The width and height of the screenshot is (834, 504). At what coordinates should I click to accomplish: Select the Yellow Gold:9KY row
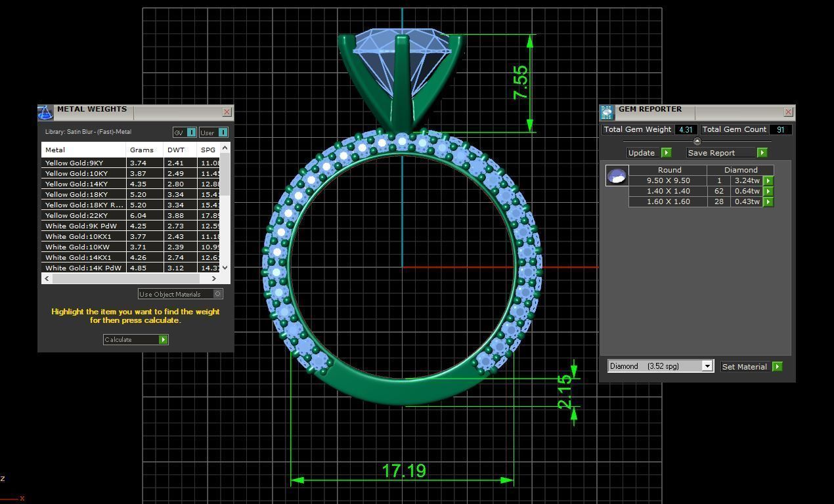coord(131,163)
